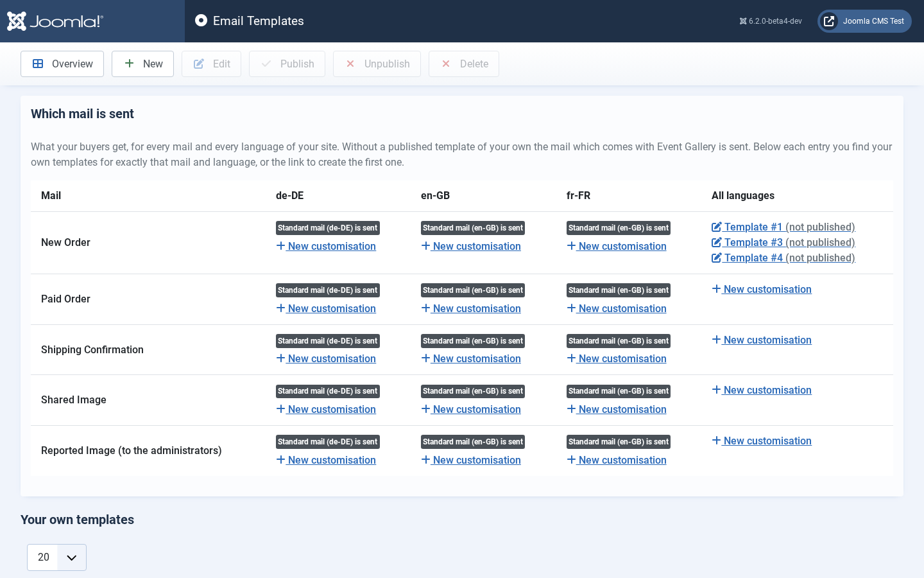Add New Order customisation for de-DE

coord(326,246)
